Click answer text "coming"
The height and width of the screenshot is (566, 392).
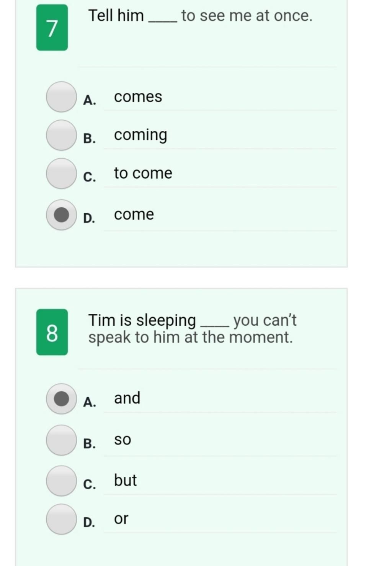click(140, 135)
